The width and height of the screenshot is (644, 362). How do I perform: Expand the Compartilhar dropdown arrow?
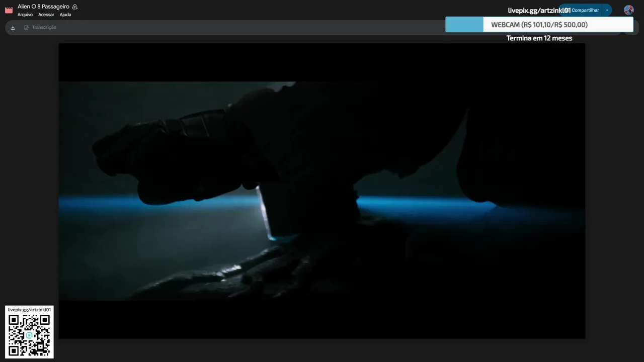[607, 10]
